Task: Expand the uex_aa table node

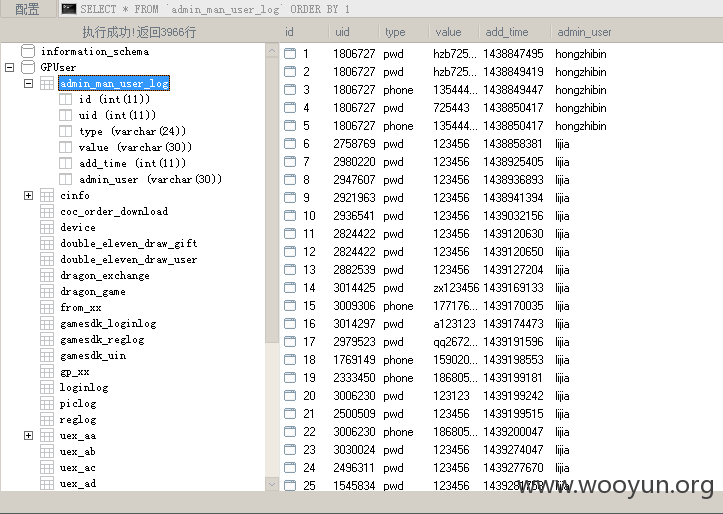Action: 29,436
